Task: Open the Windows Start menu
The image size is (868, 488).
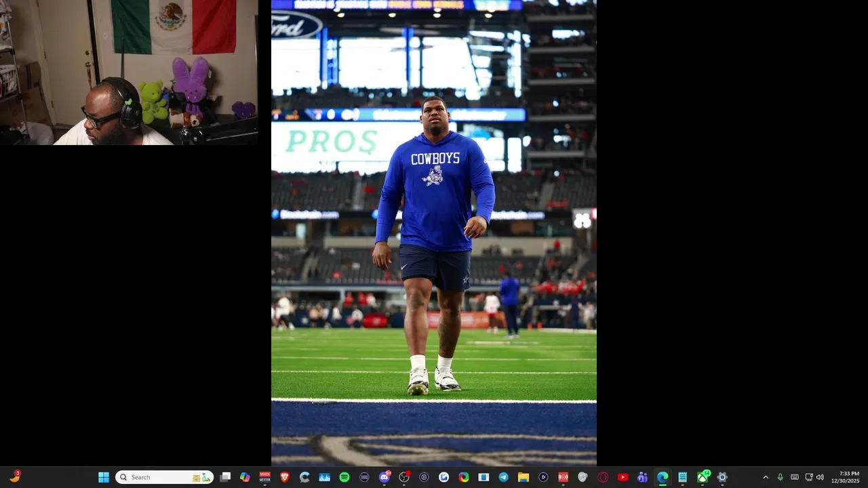Action: pyautogui.click(x=104, y=477)
